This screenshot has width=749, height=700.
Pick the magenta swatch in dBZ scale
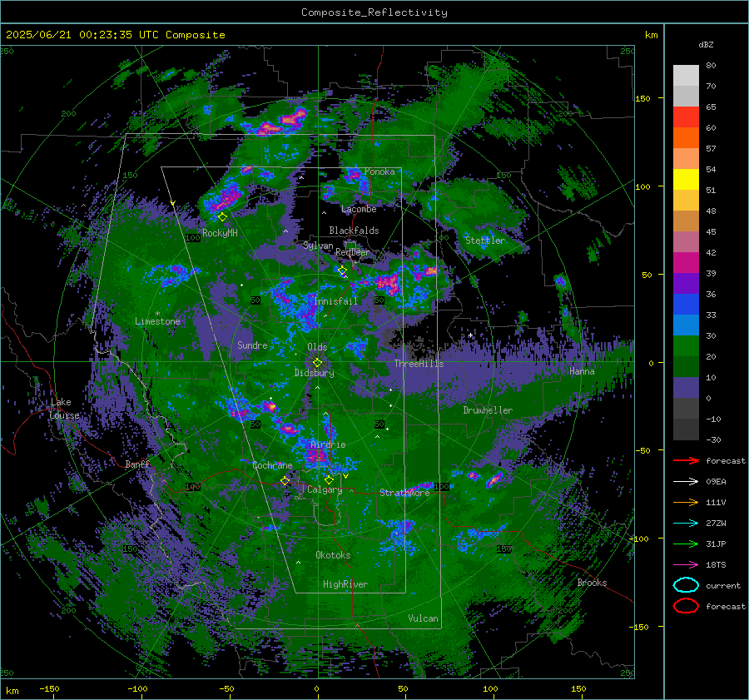coord(686,263)
